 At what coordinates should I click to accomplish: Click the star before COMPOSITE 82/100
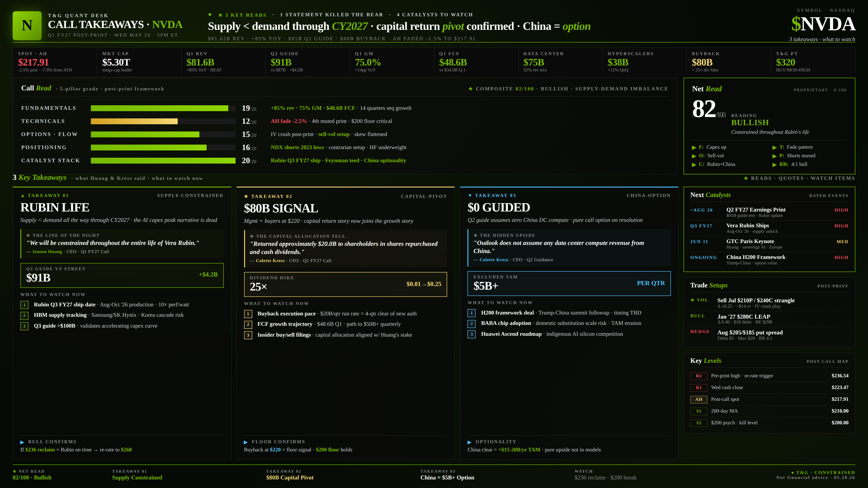470,89
